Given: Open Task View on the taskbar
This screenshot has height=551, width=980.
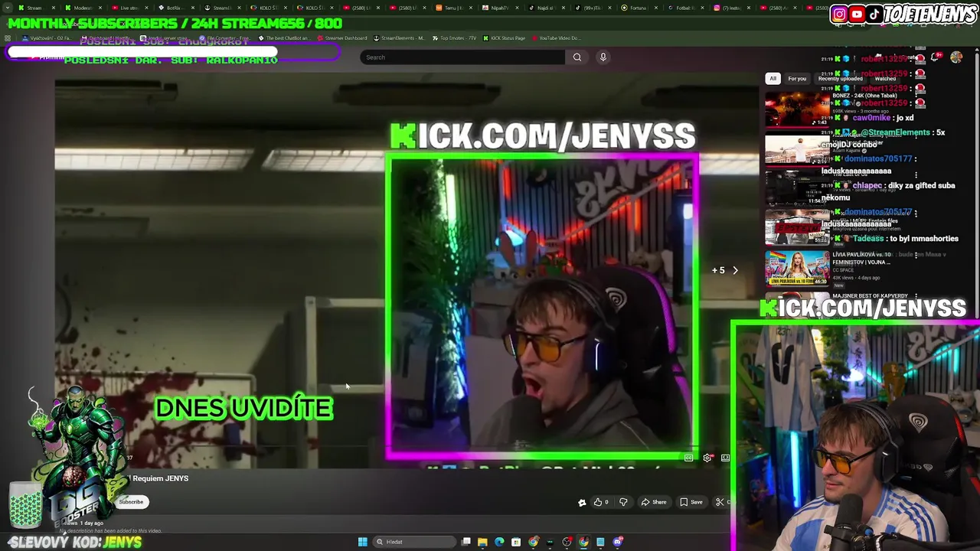Looking at the screenshot, I should [466, 542].
